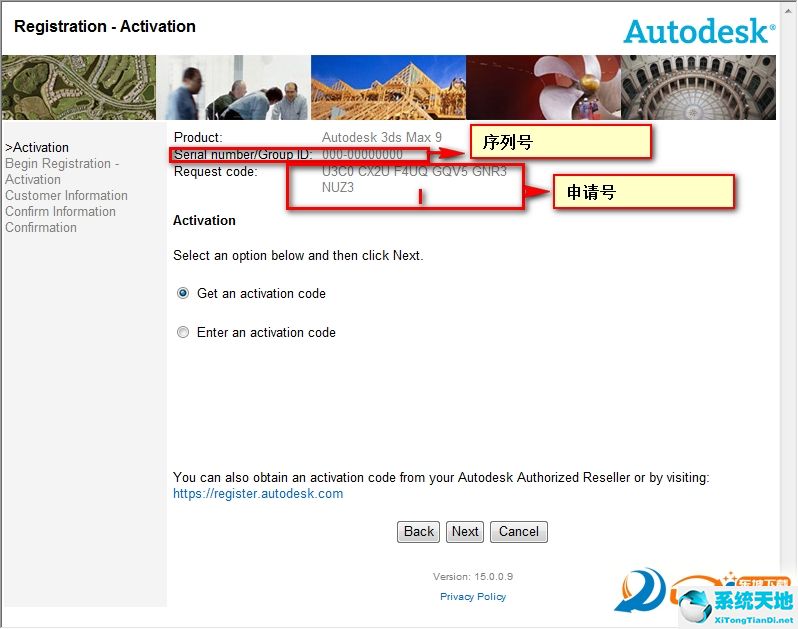Select the Confirmation step in the sidebar

pyautogui.click(x=41, y=227)
